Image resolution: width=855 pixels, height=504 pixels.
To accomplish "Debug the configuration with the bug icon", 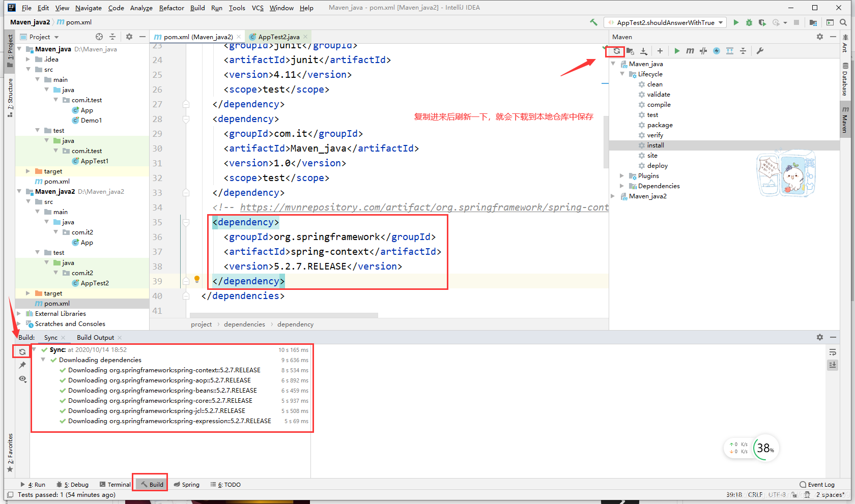I will tap(749, 22).
